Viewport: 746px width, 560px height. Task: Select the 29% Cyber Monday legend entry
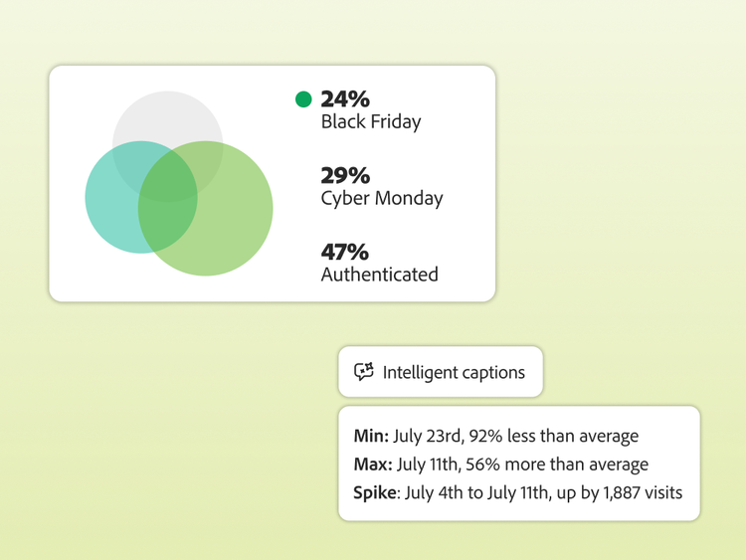click(x=381, y=186)
